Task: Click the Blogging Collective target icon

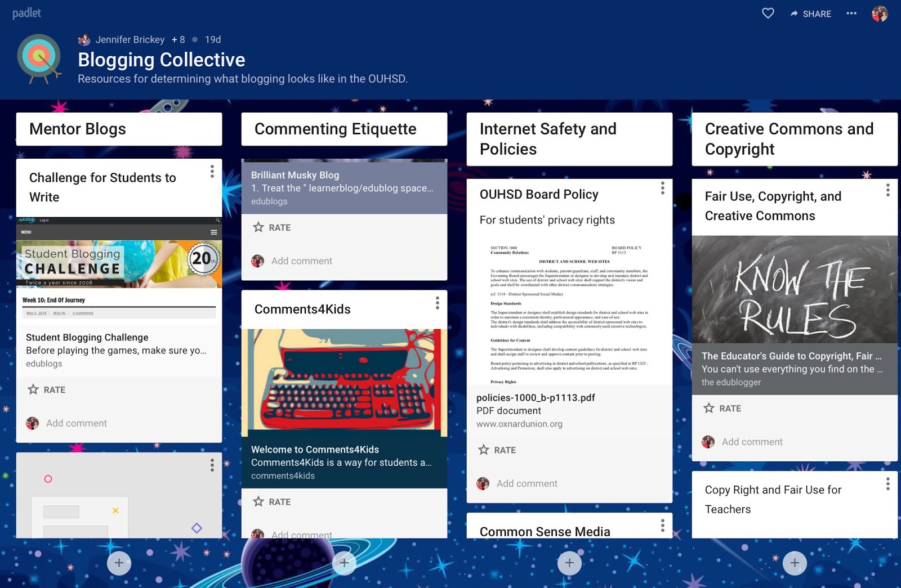Action: [39, 58]
